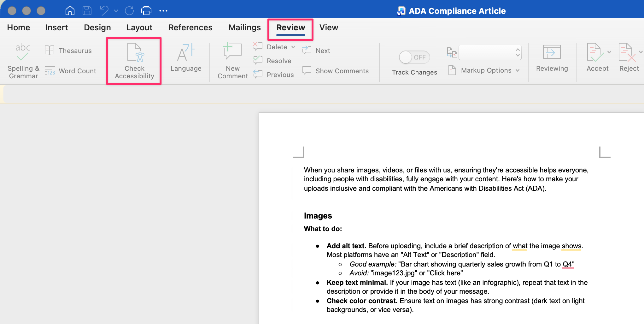The image size is (644, 324).
Task: Switch to the References tab
Action: [190, 27]
